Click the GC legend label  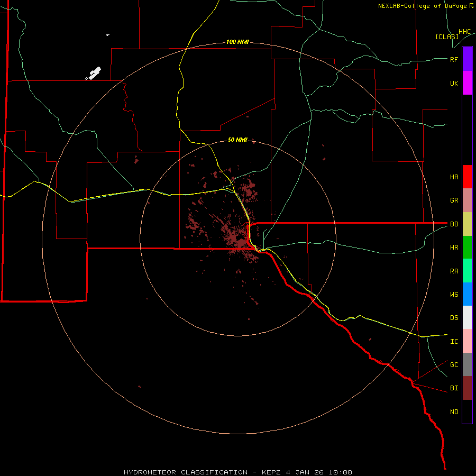(454, 365)
